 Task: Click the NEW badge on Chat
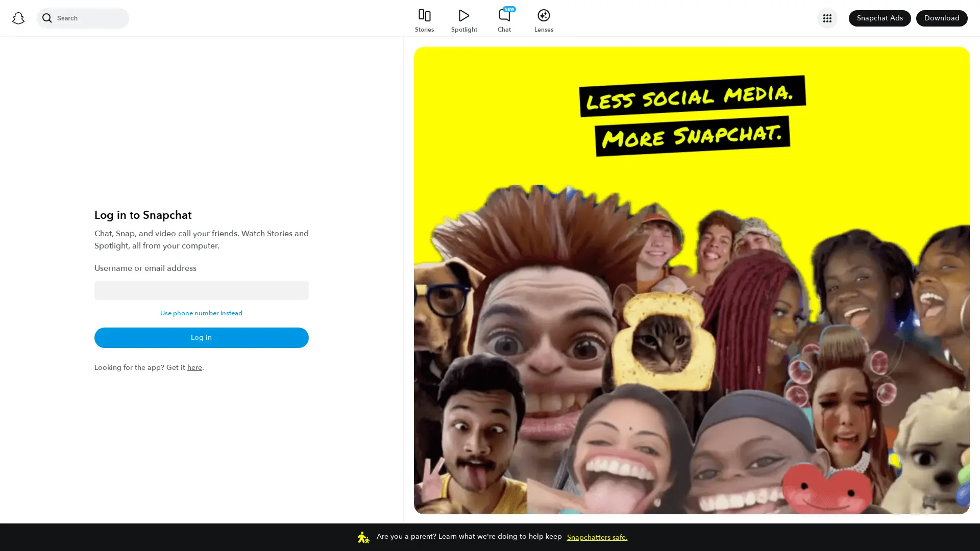click(x=509, y=9)
